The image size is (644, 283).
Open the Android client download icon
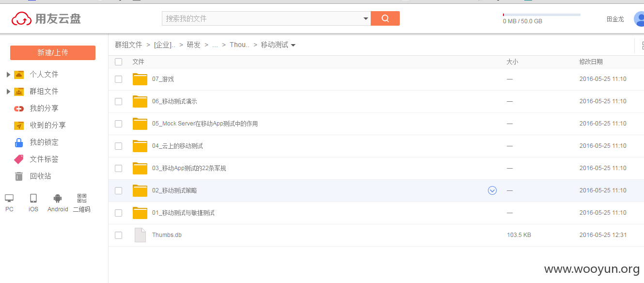click(x=58, y=198)
